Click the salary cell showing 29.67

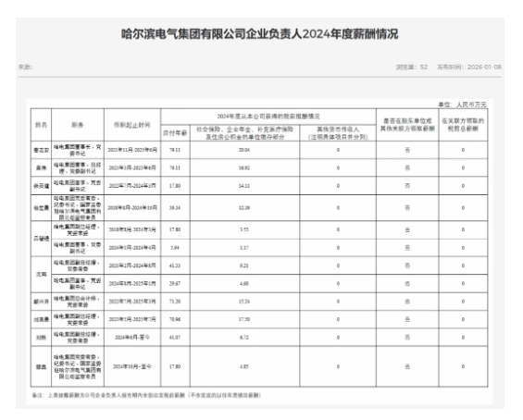(175, 284)
